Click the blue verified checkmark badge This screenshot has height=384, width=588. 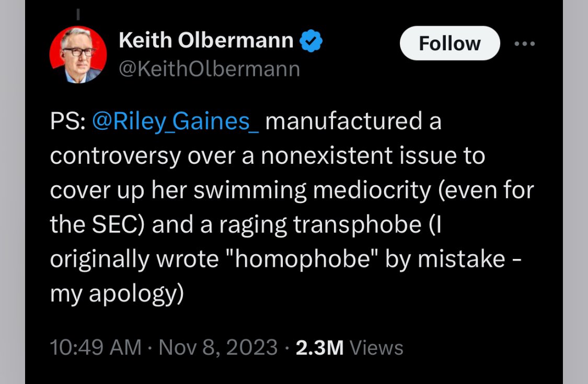coord(312,41)
